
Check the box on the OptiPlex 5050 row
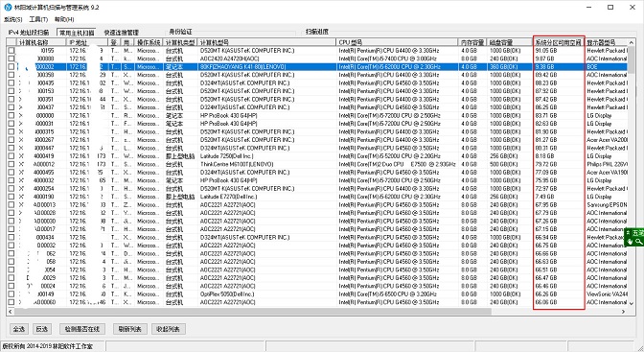(x=11, y=294)
